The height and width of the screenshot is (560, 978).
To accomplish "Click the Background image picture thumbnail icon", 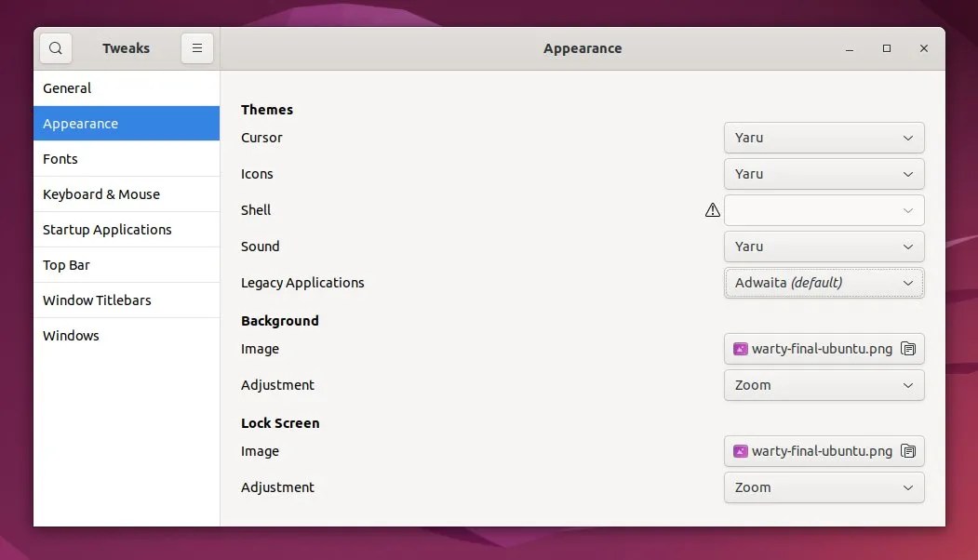I will (741, 349).
